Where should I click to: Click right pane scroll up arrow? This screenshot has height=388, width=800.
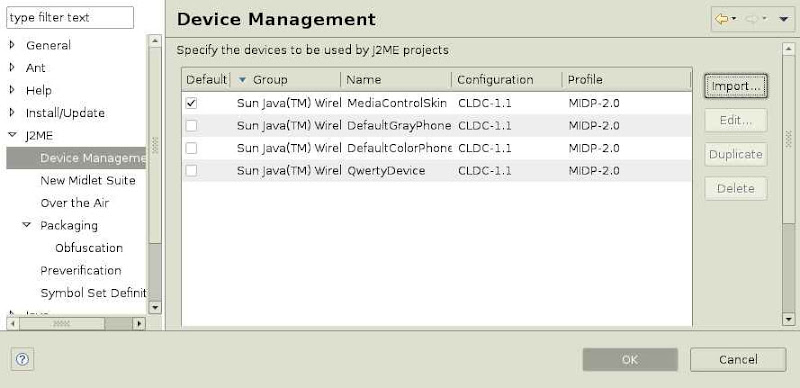(x=789, y=49)
